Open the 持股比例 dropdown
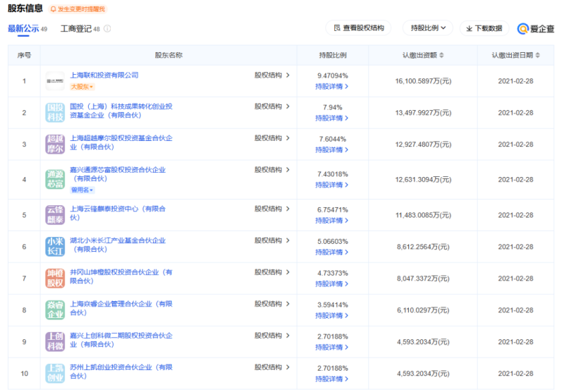The width and height of the screenshot is (564, 392). [428, 28]
